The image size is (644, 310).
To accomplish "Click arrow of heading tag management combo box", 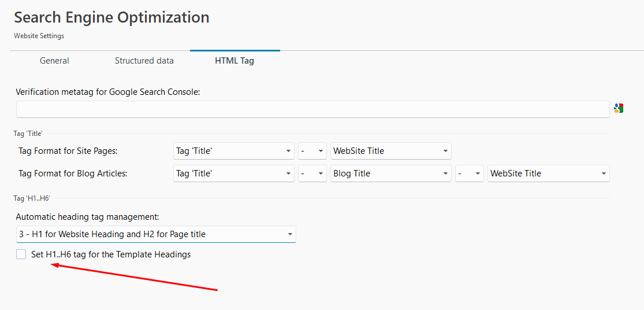I will coord(290,235).
